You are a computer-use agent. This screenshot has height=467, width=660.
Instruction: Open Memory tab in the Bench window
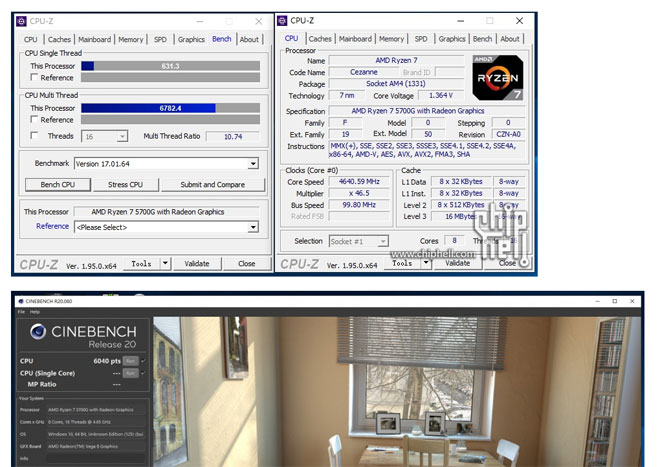point(130,40)
